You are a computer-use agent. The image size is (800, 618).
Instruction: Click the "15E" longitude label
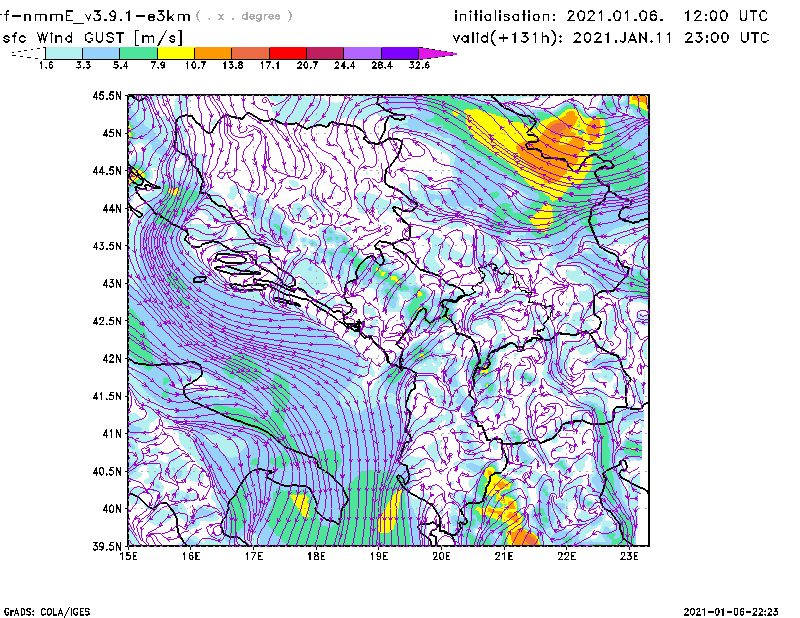[x=128, y=556]
